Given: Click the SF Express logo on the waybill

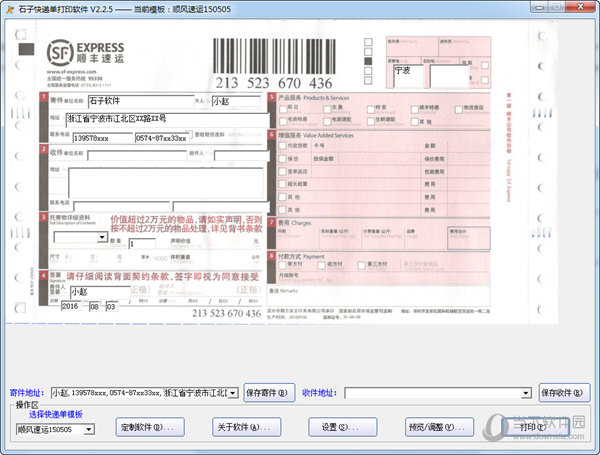Looking at the screenshot, I should (86, 52).
